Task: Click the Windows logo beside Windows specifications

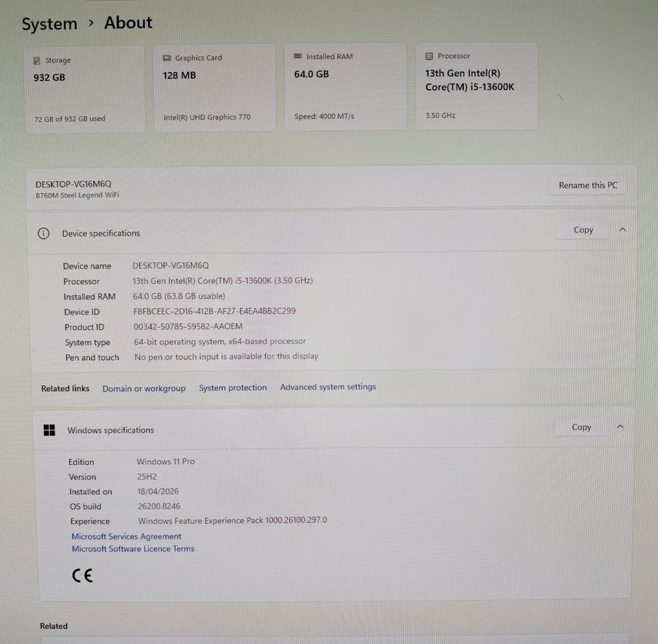Action: click(x=49, y=430)
